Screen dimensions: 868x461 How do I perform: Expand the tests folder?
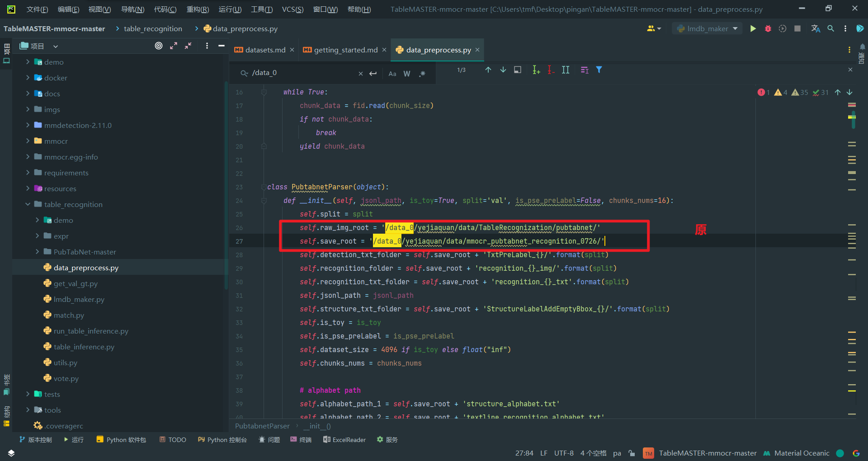pos(28,394)
